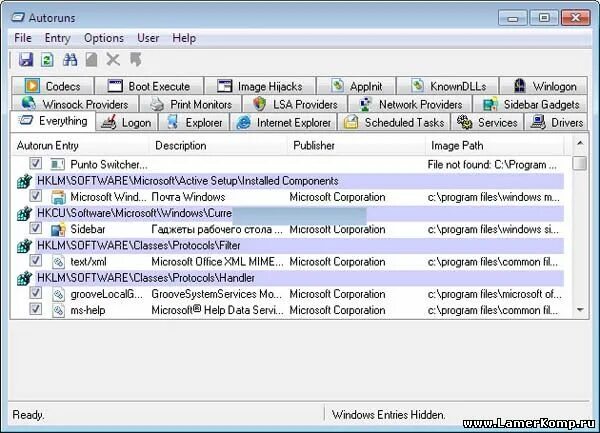Click the grooveLocalG... entry icon
Viewport: 600px width, 433px height.
[58, 294]
